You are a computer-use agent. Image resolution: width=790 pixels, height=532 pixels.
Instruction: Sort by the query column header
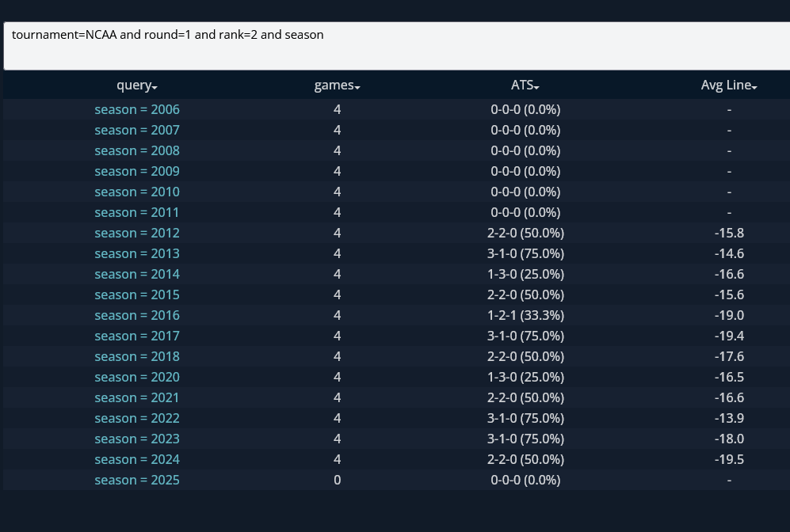tap(137, 85)
